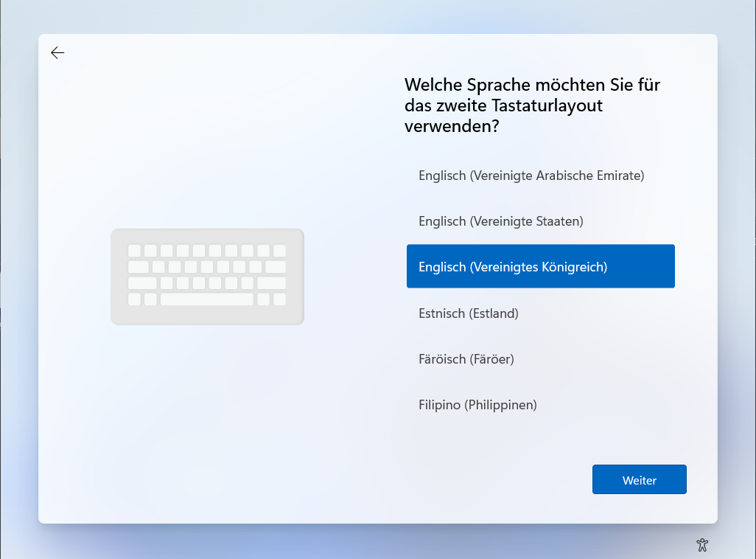Viewport: 756px width, 559px height.
Task: Click top-left key of keyboard illustration
Action: [134, 251]
